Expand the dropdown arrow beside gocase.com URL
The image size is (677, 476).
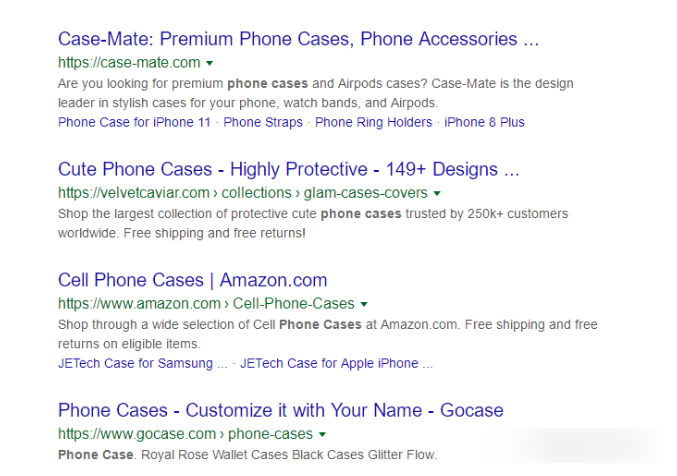[x=322, y=435]
